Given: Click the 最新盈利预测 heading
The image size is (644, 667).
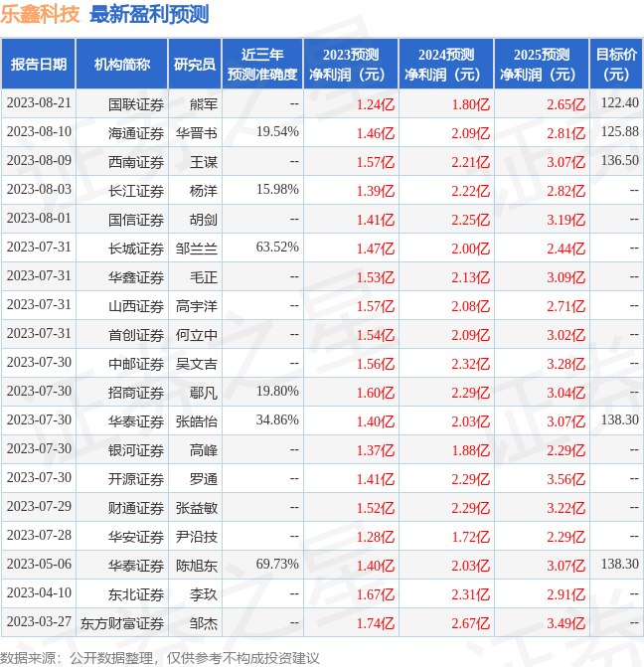Looking at the screenshot, I should 149,14.
